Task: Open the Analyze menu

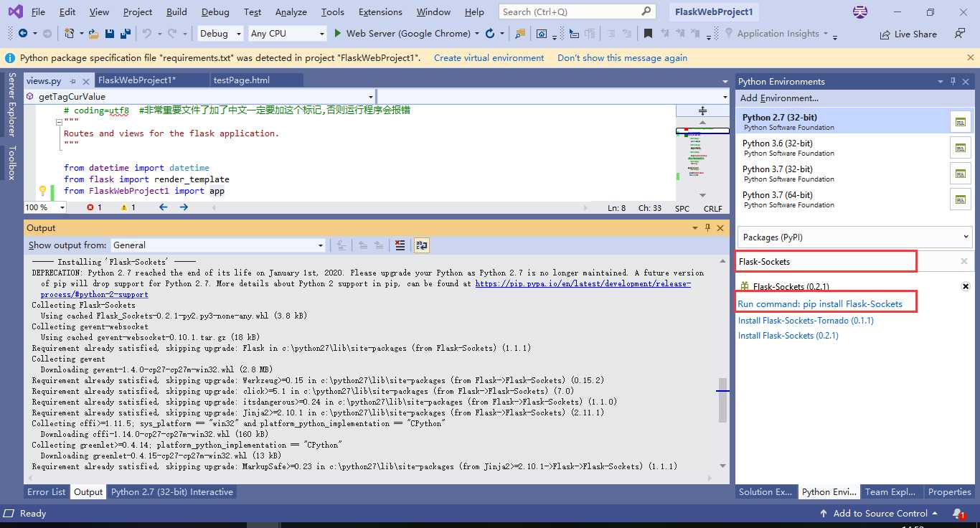Action: coord(291,11)
